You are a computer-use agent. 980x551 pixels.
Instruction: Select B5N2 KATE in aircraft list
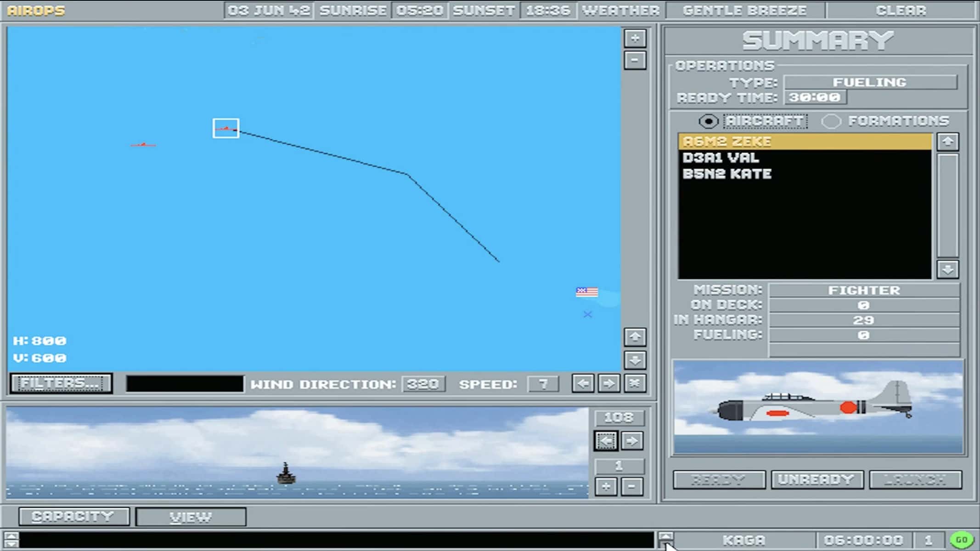click(x=727, y=174)
